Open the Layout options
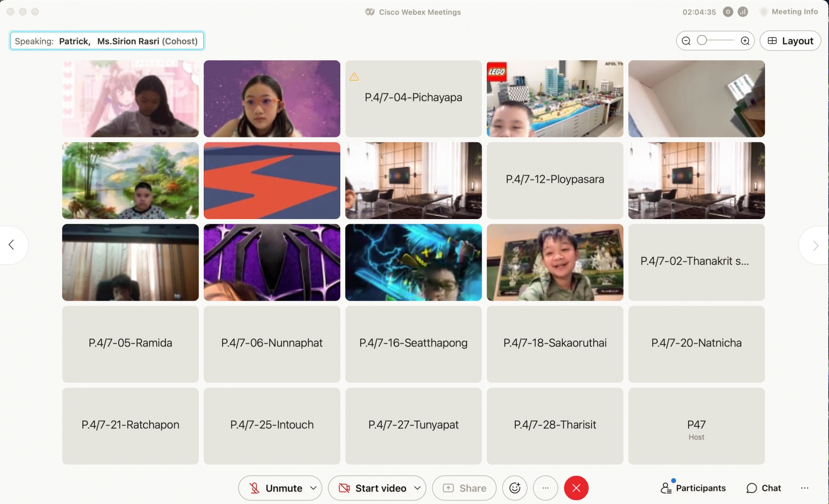 (x=790, y=41)
